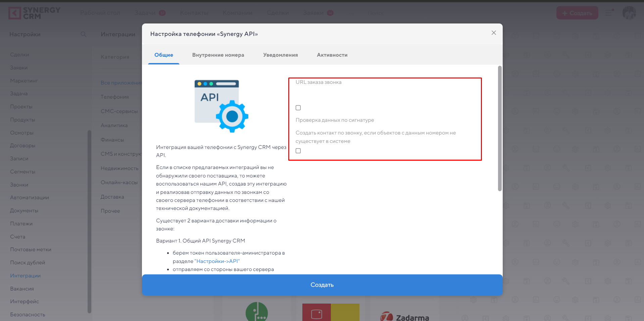Choose the Телефония category

(115, 97)
